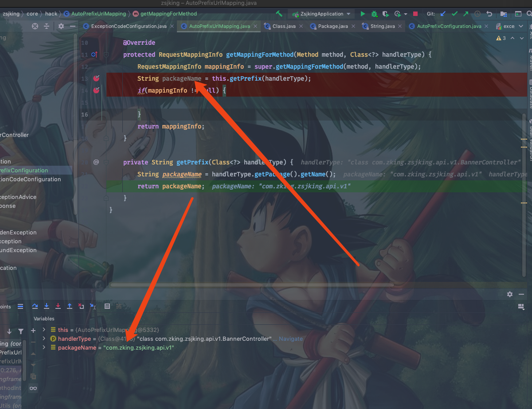Step out with blue up arrow
This screenshot has width=532, height=409.
tap(70, 306)
